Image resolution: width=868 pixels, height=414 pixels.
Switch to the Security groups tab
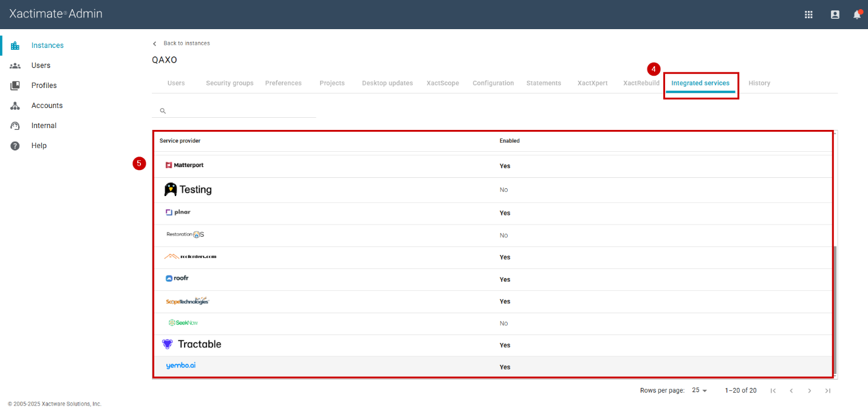(x=230, y=83)
